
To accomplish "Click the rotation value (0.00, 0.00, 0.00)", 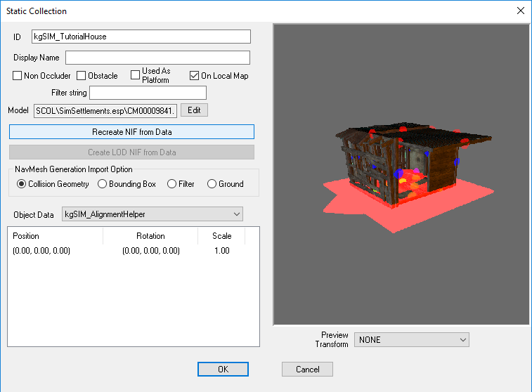I will [151, 251].
